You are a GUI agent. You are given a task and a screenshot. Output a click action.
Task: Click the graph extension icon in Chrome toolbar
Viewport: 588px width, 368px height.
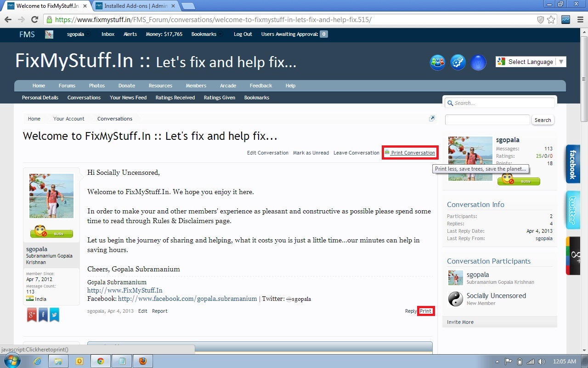pyautogui.click(x=565, y=20)
